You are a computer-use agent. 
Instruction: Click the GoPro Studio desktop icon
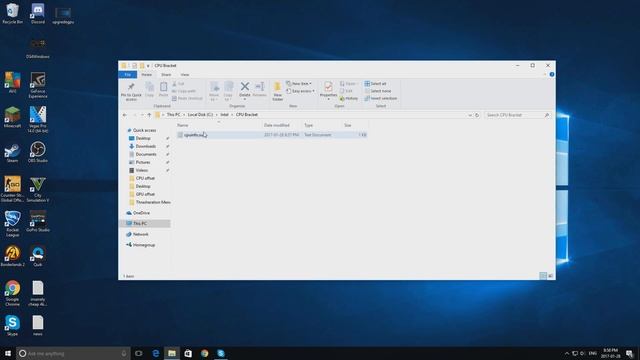tap(38, 222)
